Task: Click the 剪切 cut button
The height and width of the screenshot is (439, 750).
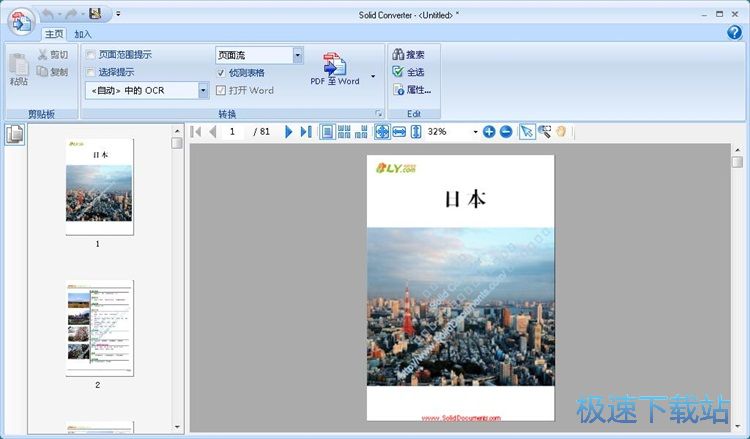Action: click(53, 55)
